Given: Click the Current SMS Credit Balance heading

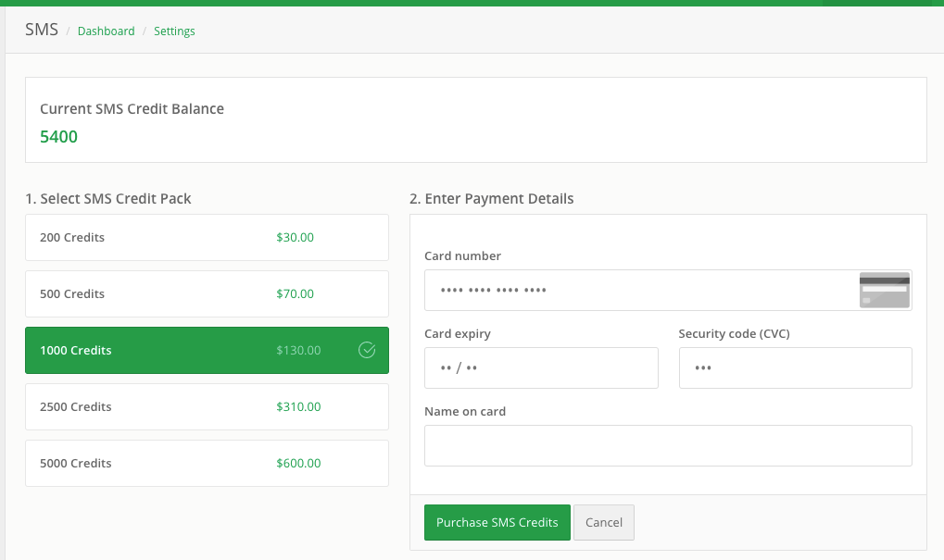Looking at the screenshot, I should (132, 109).
